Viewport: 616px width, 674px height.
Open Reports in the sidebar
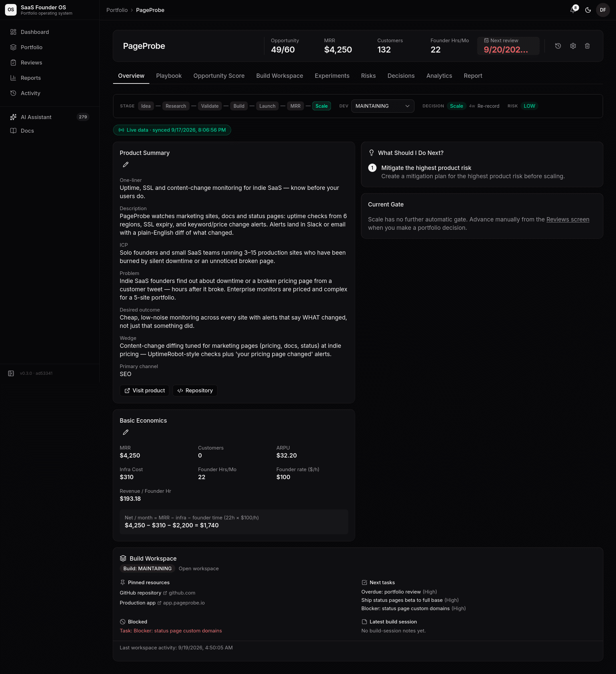pyautogui.click(x=50, y=78)
